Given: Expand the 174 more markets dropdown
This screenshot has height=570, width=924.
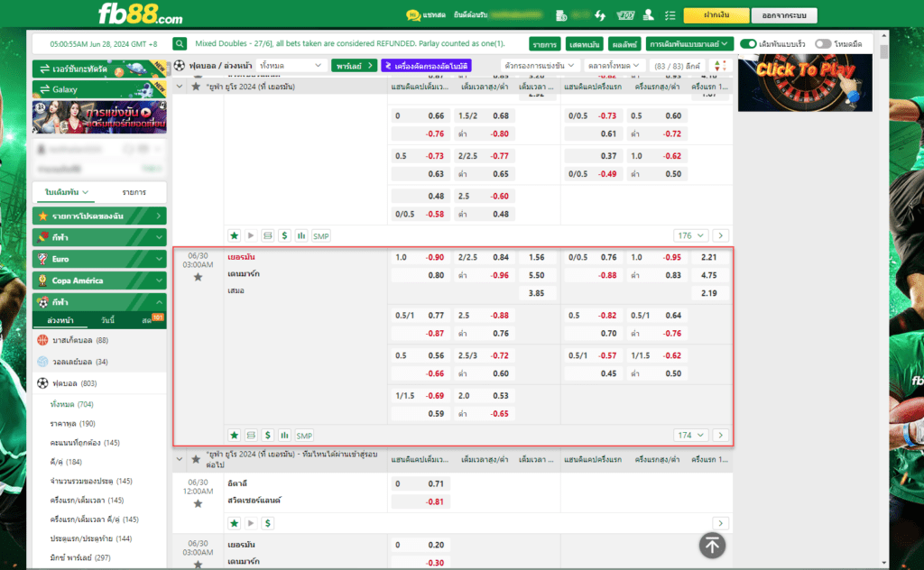Looking at the screenshot, I should pos(690,435).
